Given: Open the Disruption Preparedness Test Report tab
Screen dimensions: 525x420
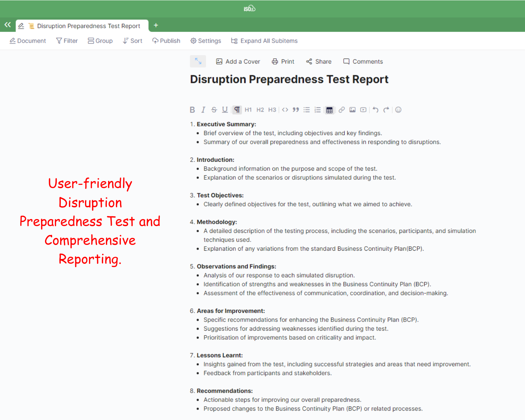Looking at the screenshot, I should coord(88,26).
